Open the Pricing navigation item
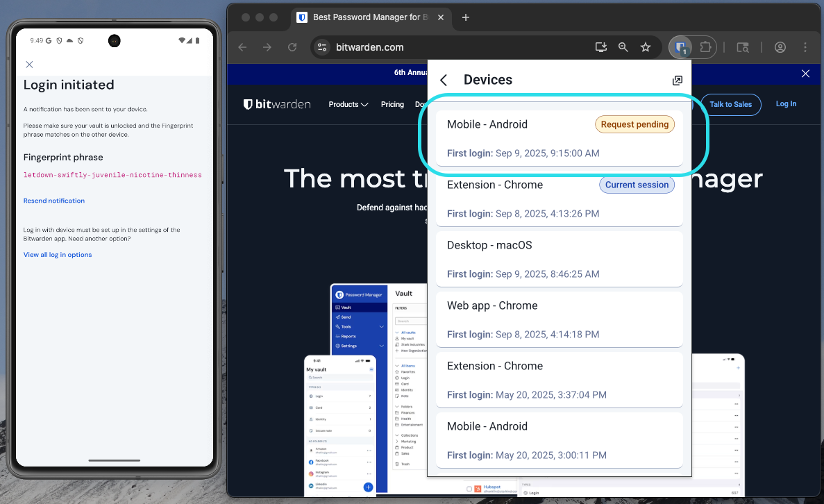 point(392,104)
